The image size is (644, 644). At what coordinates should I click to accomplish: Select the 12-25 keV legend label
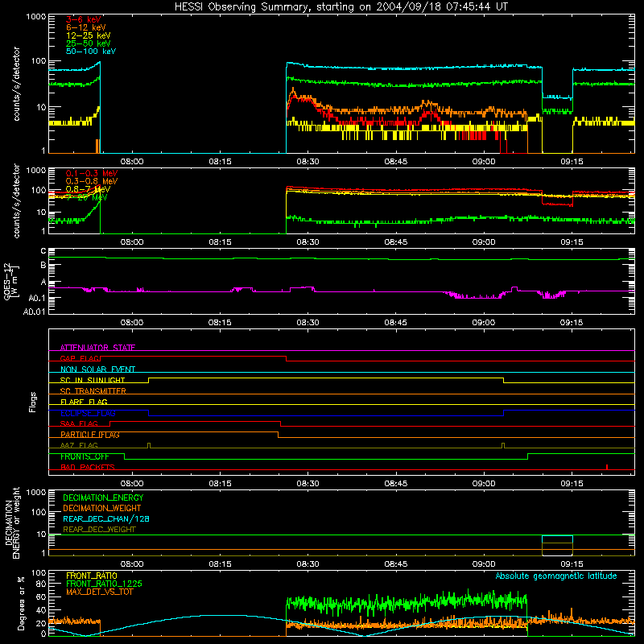pos(89,35)
